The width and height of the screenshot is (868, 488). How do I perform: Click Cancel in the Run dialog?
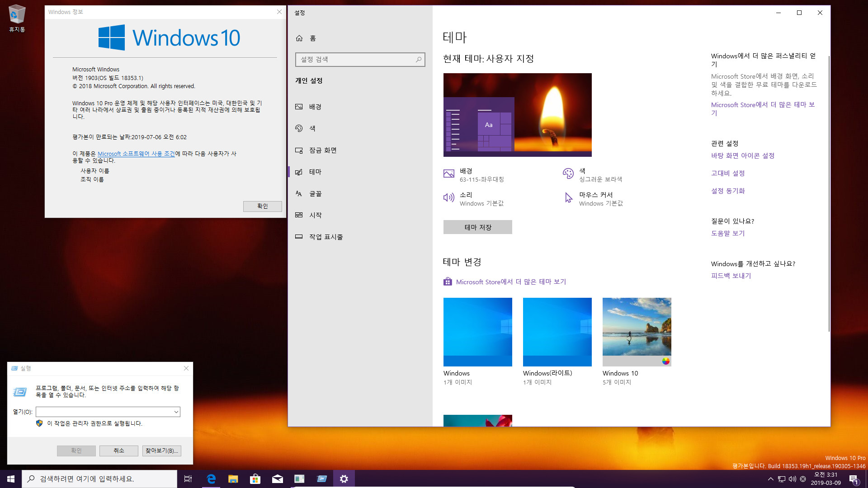point(119,451)
